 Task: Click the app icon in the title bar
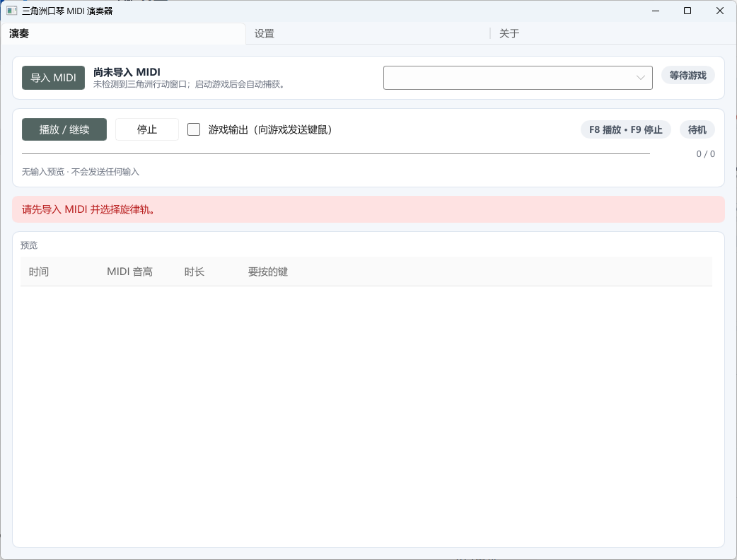click(12, 11)
